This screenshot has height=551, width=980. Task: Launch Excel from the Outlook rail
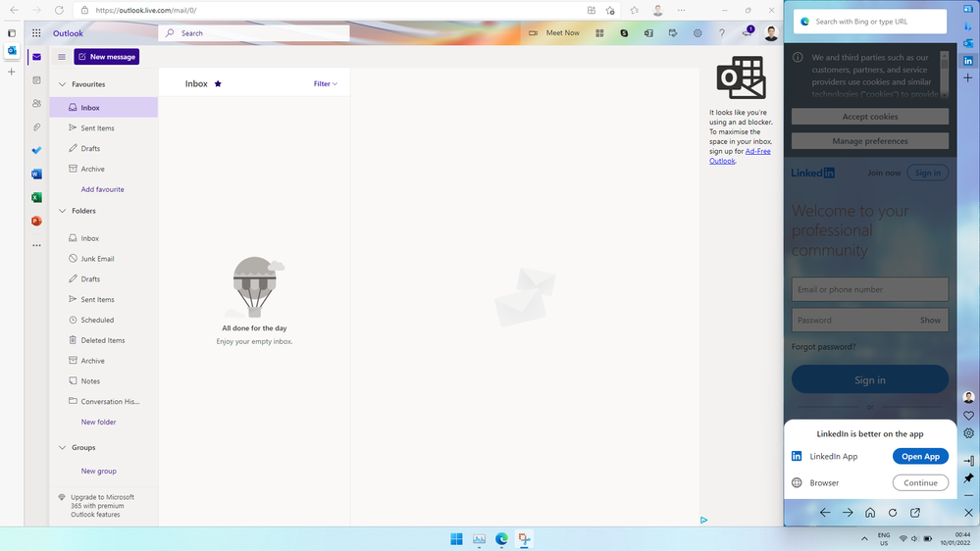pos(36,197)
